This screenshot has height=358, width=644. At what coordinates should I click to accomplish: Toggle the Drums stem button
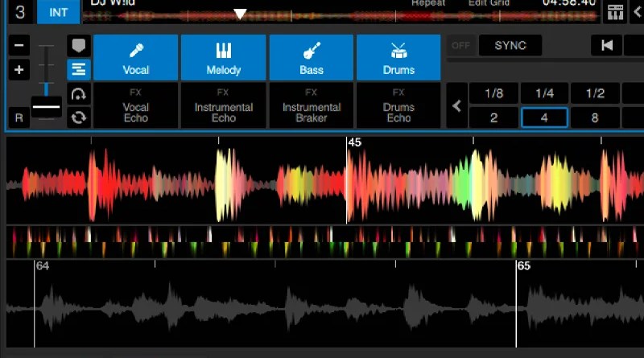point(398,57)
